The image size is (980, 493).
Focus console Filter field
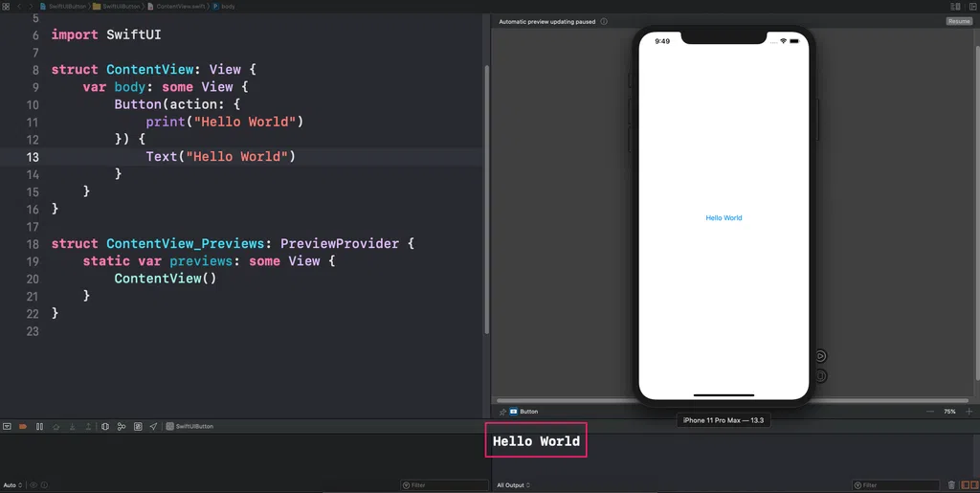pyautogui.click(x=896, y=485)
